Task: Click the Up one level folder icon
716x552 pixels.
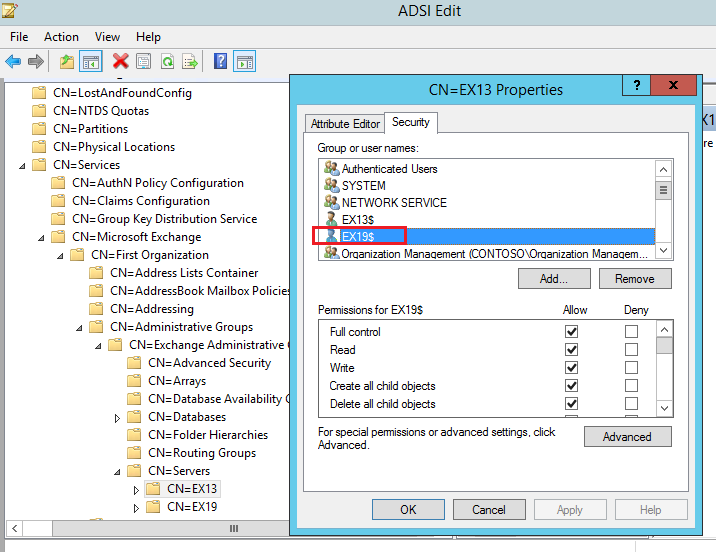Action: [67, 62]
